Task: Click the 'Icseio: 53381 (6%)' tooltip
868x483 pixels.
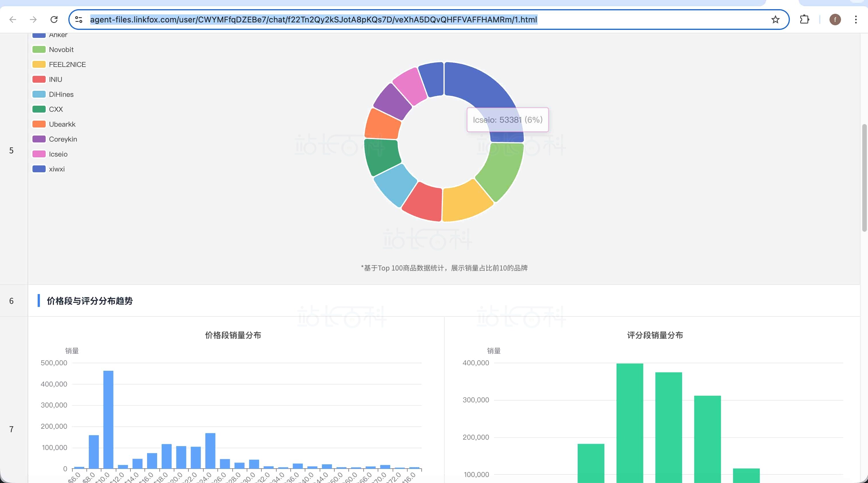Action: click(508, 119)
